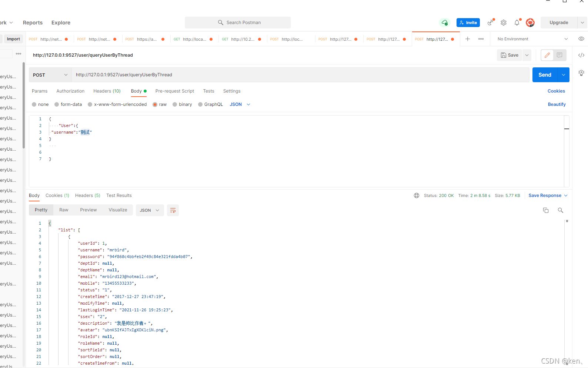Switch response view to Visualize
Viewport: 588px width, 368px height.
(x=118, y=210)
